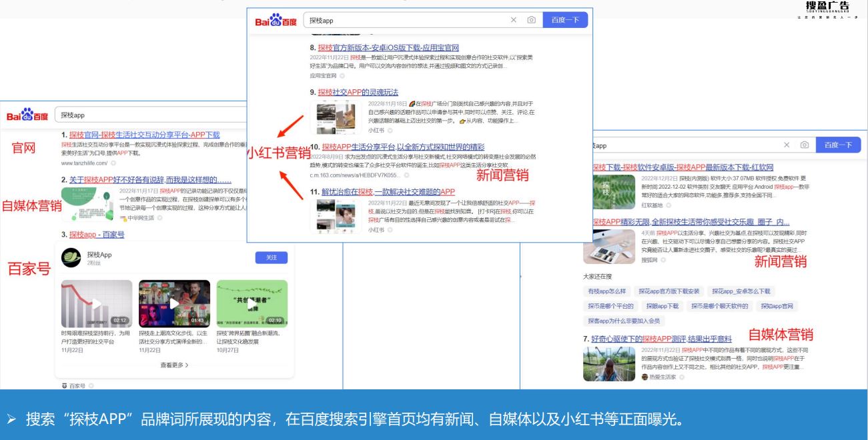The width and height of the screenshot is (868, 440).
Task: Play the video with the 01:43 duration
Action: 174,303
